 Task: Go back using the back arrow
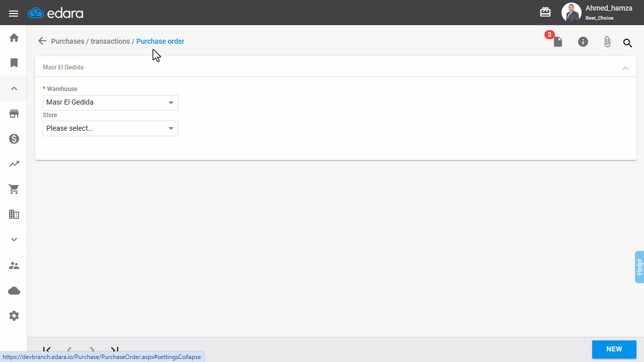click(x=42, y=41)
